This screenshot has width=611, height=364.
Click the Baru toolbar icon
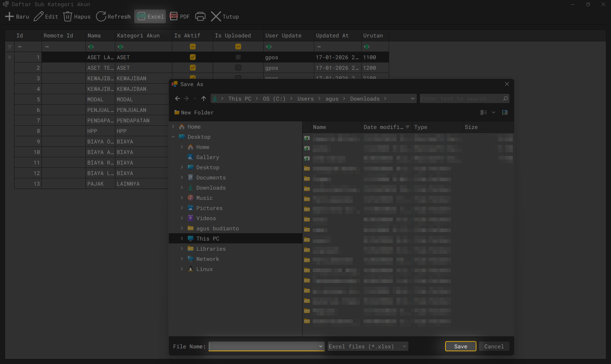click(x=9, y=16)
